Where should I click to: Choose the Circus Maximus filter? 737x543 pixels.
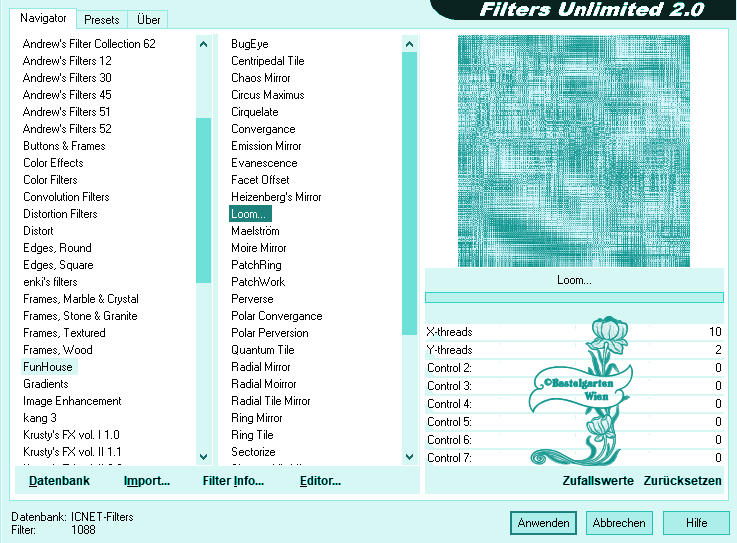click(267, 94)
